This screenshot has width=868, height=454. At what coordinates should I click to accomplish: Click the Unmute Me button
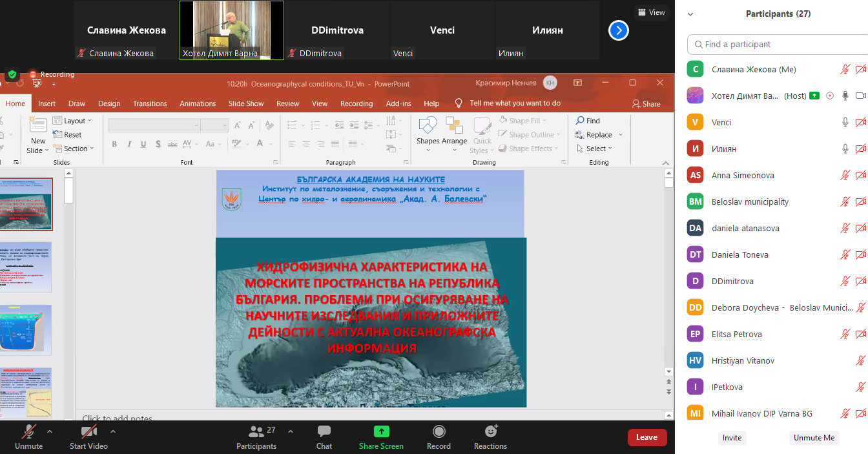814,438
